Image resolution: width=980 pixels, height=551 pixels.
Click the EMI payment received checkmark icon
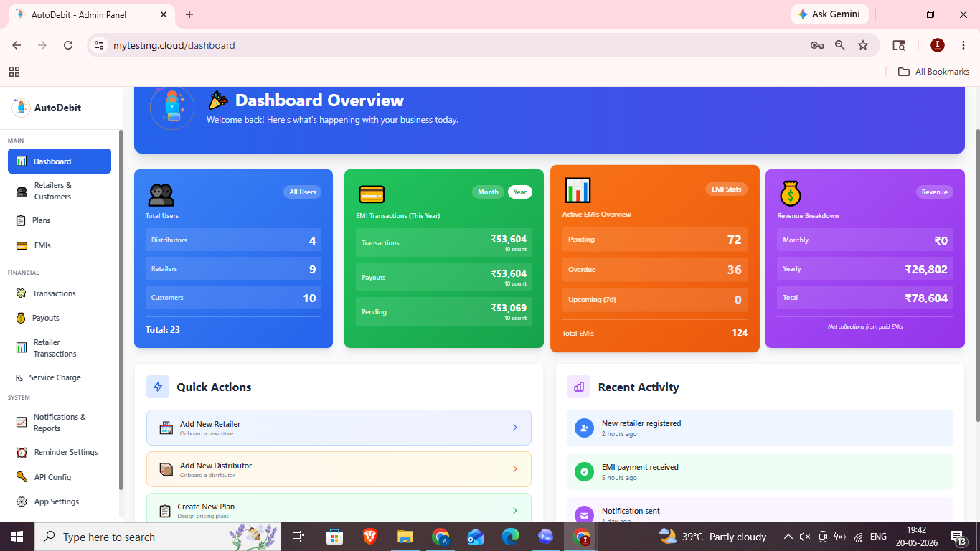click(x=584, y=472)
